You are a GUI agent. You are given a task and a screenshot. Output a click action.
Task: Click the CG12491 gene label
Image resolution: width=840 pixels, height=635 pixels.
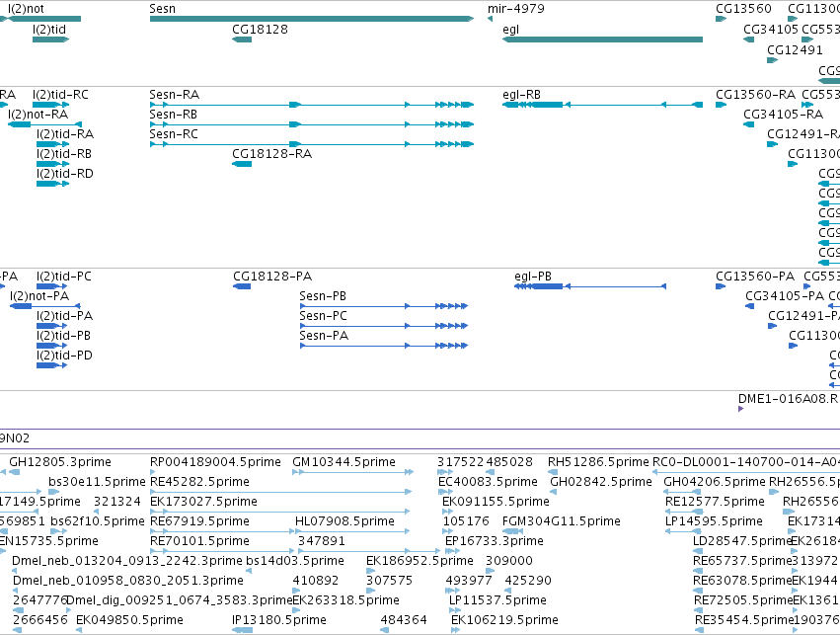[x=795, y=49]
